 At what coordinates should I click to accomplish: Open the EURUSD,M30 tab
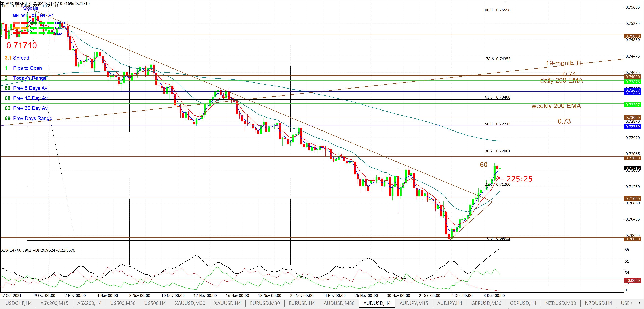265,303
